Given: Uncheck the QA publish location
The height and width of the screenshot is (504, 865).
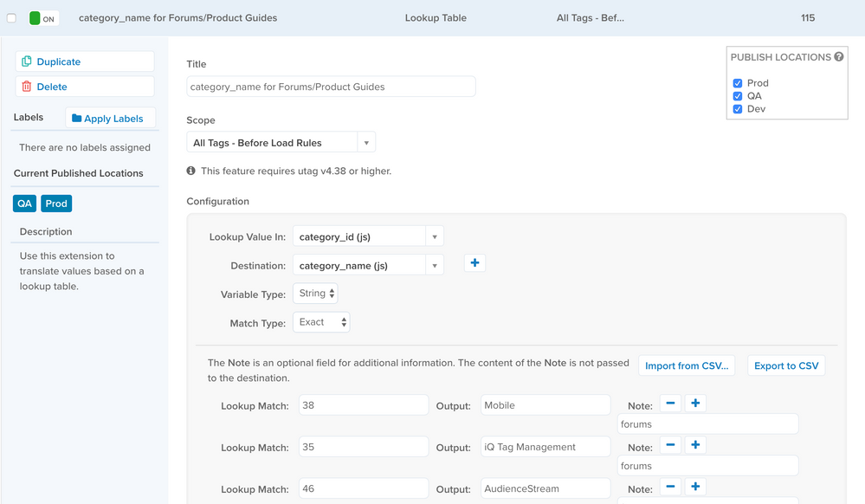Looking at the screenshot, I should click(x=738, y=96).
